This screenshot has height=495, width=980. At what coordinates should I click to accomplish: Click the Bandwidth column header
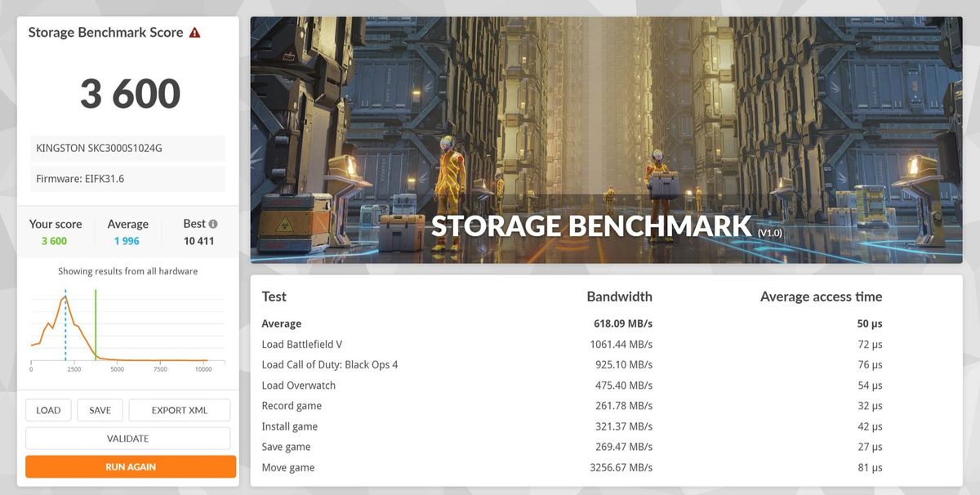[x=619, y=297]
